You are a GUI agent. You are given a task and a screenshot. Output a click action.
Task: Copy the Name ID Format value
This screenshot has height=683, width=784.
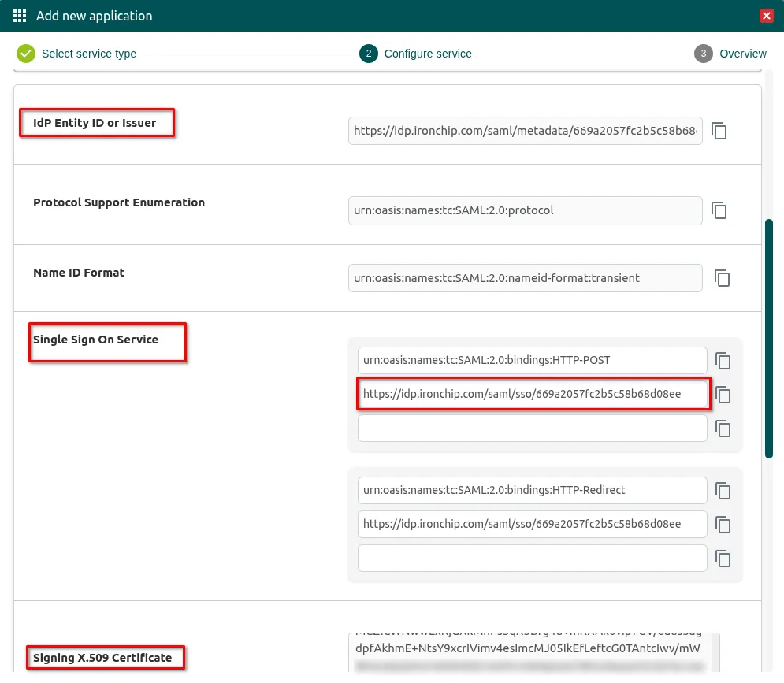(x=722, y=278)
